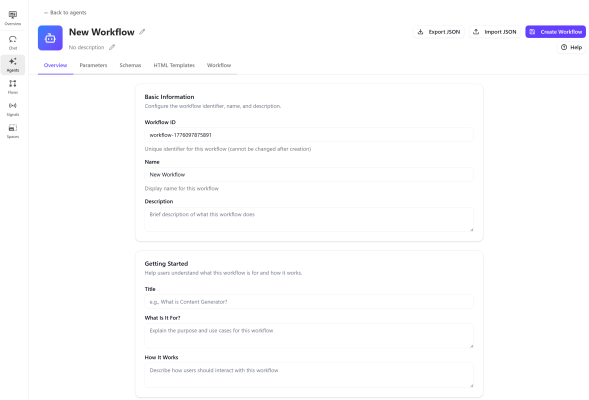
Task: Open the Chat sidebar icon
Action: tap(13, 42)
